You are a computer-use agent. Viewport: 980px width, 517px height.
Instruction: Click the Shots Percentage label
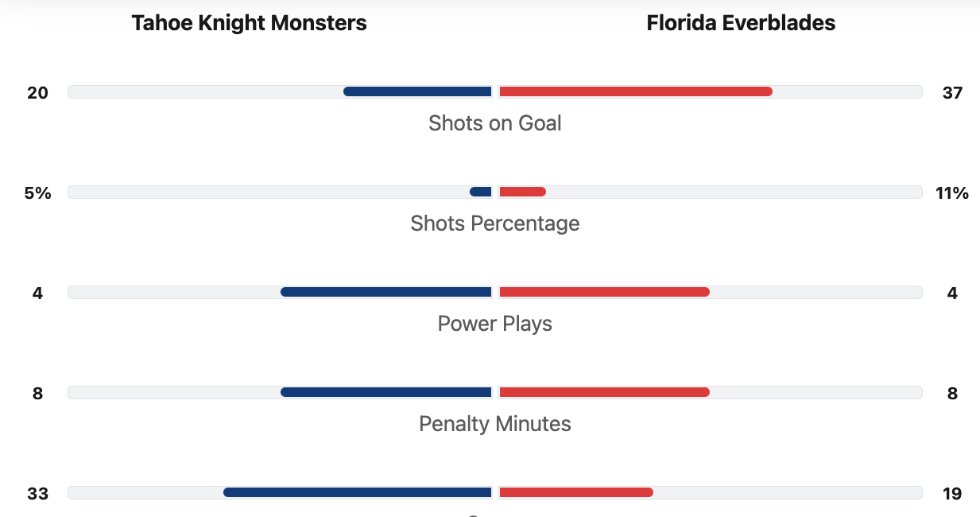(x=494, y=224)
